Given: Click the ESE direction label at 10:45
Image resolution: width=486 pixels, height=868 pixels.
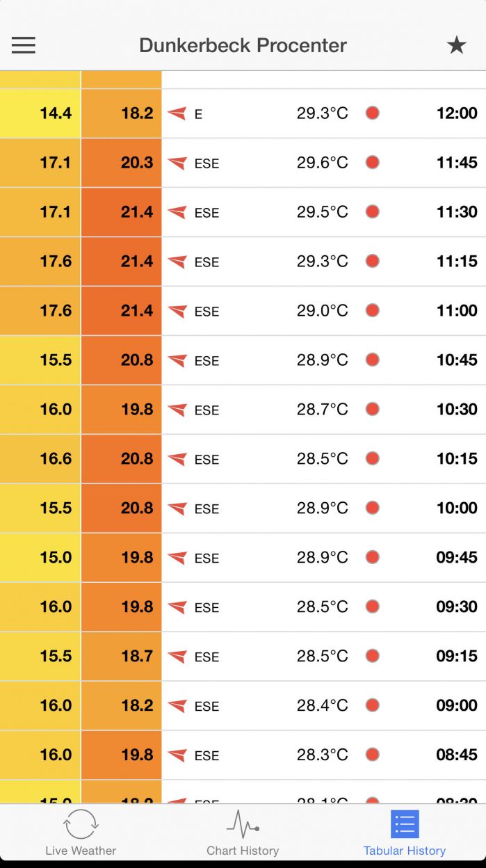Looking at the screenshot, I should click(x=206, y=361).
